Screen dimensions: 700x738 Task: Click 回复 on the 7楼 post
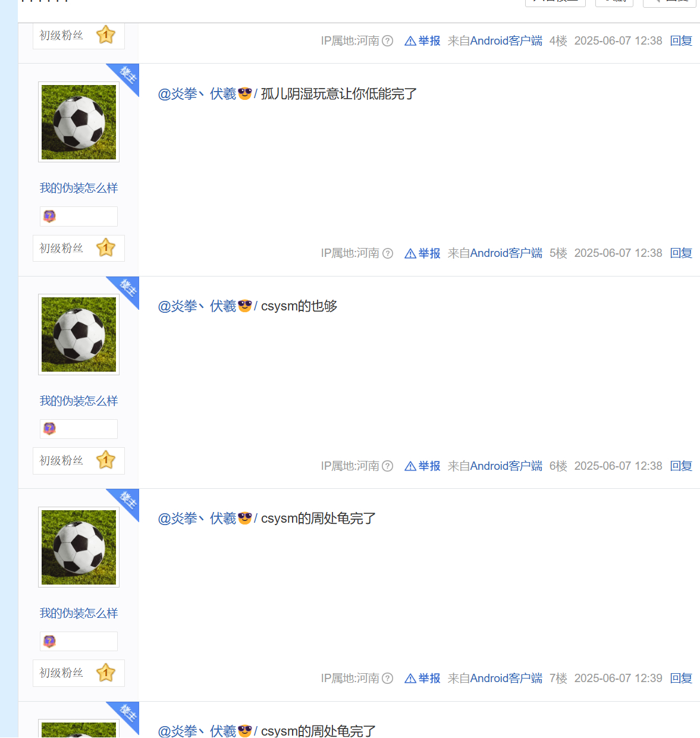pyautogui.click(x=681, y=679)
